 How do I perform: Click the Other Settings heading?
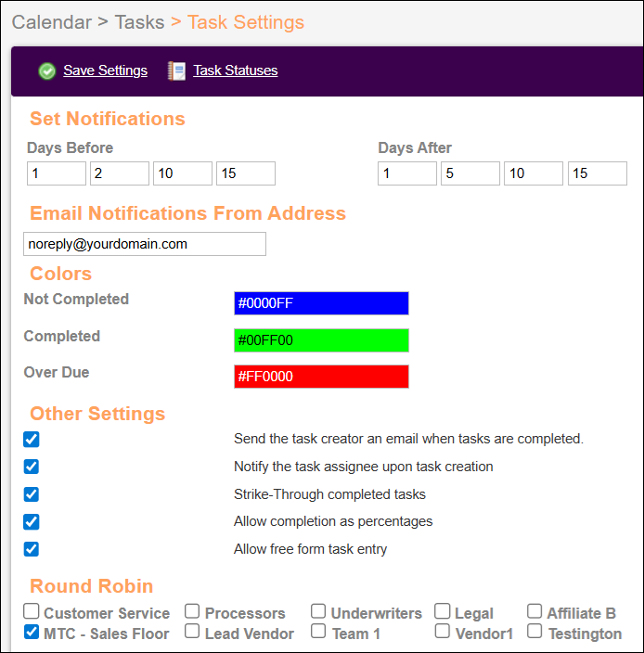(97, 414)
